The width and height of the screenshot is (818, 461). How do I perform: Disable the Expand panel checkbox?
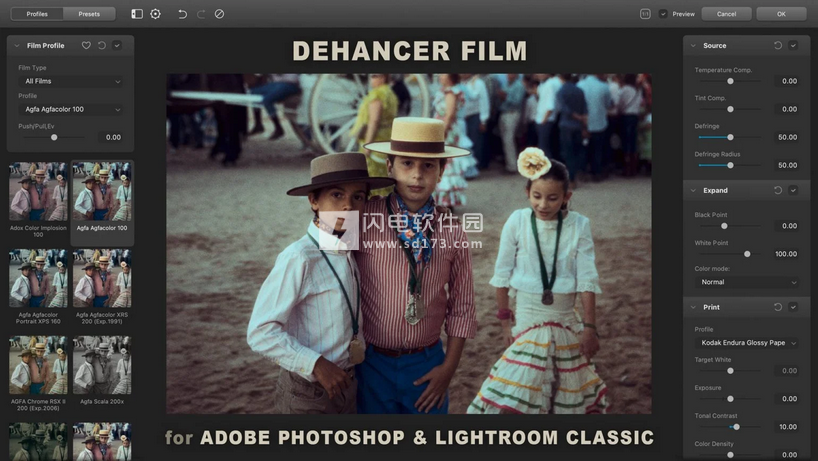793,190
